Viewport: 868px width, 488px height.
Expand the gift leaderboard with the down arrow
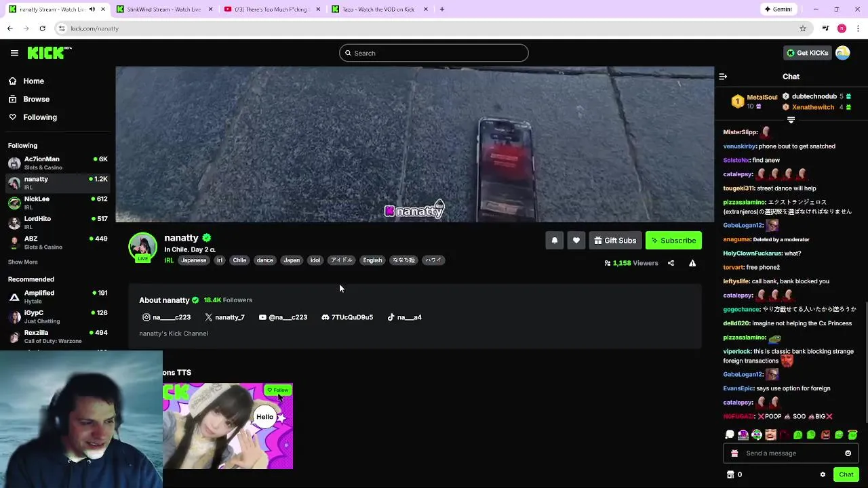point(791,120)
